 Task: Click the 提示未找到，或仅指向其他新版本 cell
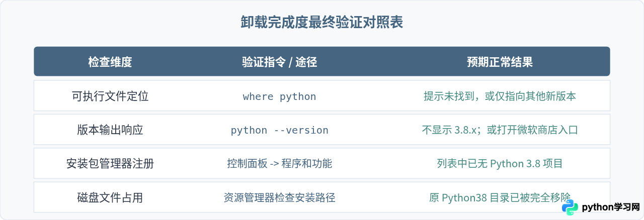(x=500, y=96)
